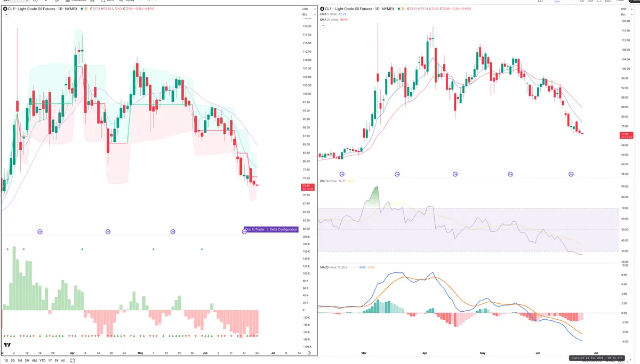Click the 26.71 RSI value
The width and height of the screenshot is (640, 364).
point(342,181)
